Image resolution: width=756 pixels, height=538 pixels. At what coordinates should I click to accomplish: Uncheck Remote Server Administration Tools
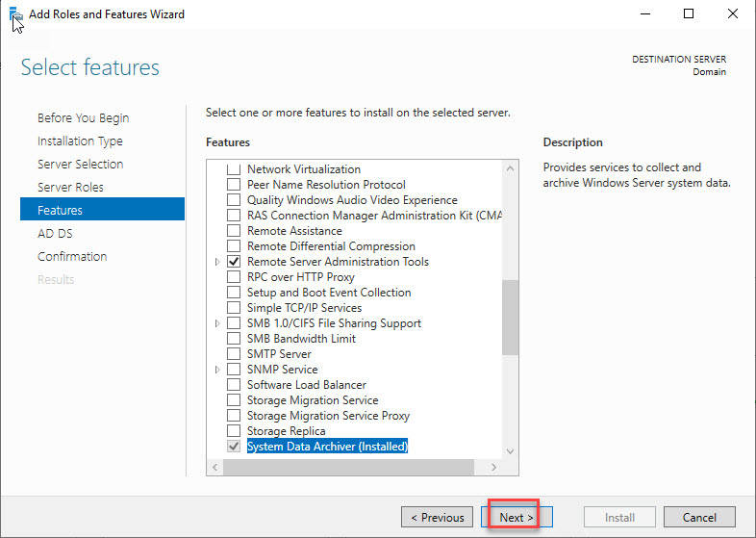coord(233,262)
